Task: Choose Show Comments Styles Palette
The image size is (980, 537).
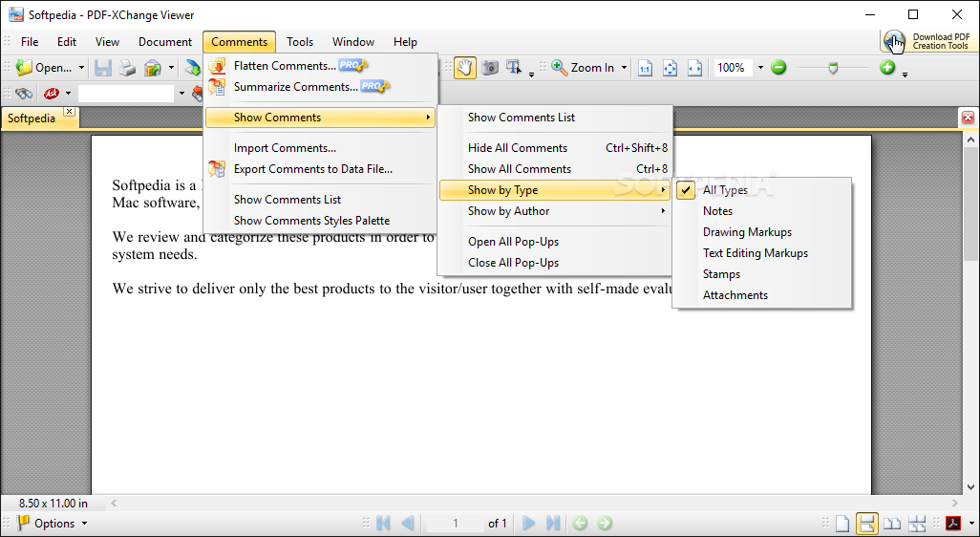Action: [320, 221]
